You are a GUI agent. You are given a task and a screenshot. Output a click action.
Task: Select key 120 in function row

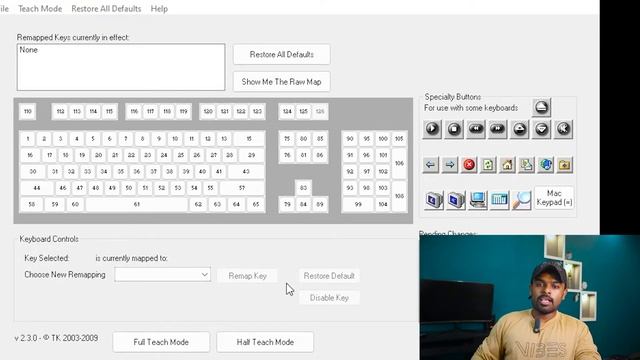coord(208,111)
